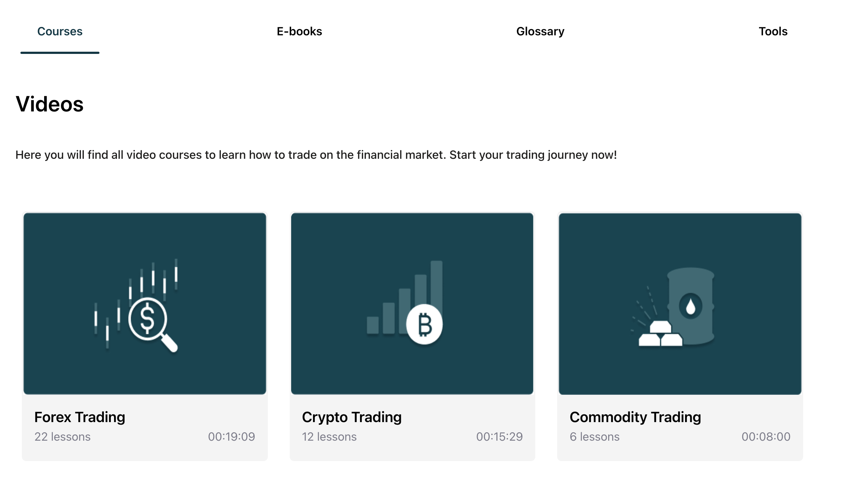Screen dimensions: 868x480
Task: Click the gold bars icon
Action: point(660,335)
